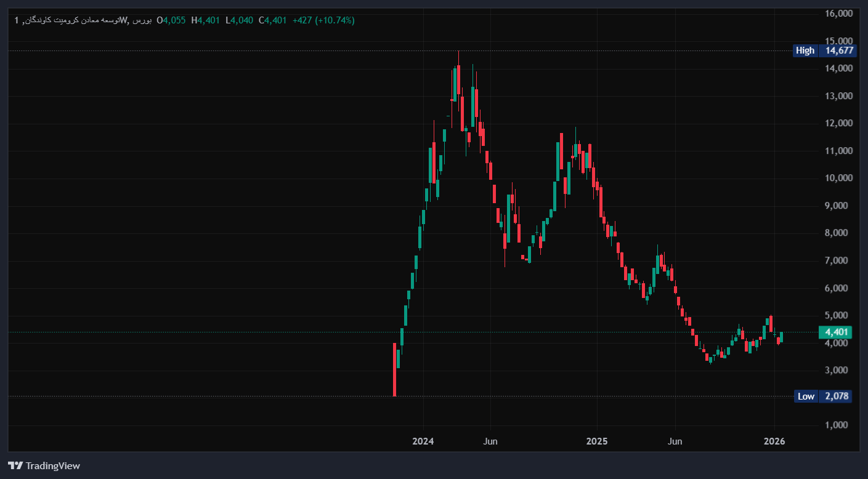
Task: Click the Low label tag
Action: click(x=806, y=396)
